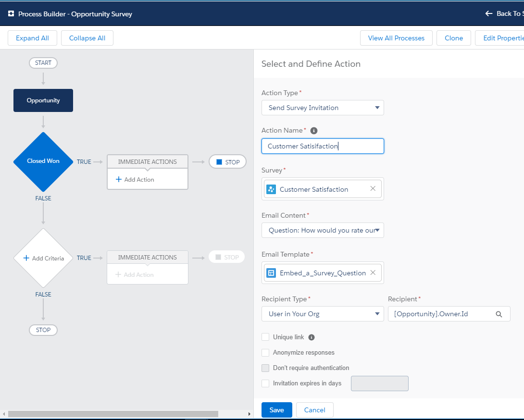Viewport: 524px width, 420px height.
Task: Click the left scroll arrow of horizontal scrollbar
Action: [x=4, y=414]
